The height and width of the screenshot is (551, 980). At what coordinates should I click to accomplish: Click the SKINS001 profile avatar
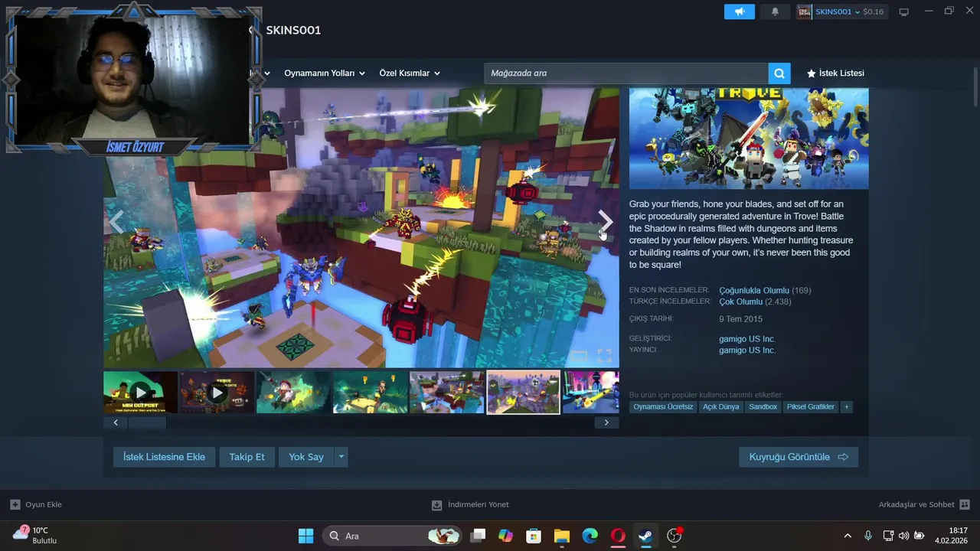tap(804, 11)
